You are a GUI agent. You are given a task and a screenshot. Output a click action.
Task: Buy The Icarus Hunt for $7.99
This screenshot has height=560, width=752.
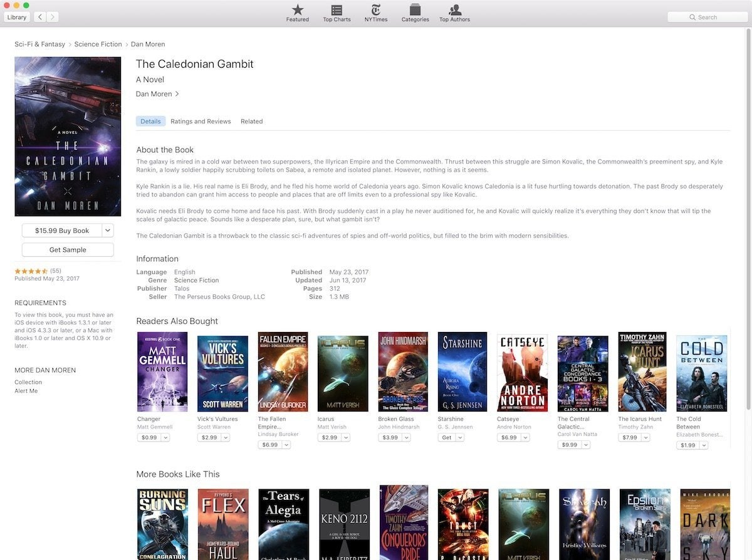[x=630, y=437]
